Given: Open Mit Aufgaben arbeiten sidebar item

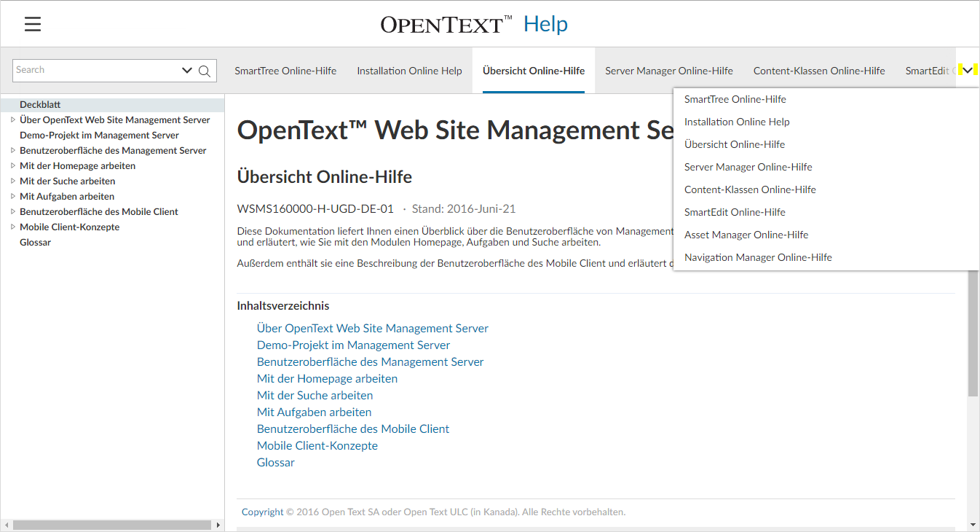Looking at the screenshot, I should point(67,197).
